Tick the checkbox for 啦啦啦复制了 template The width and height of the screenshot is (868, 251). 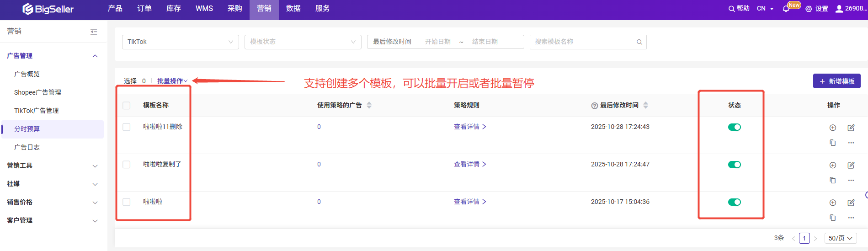pyautogui.click(x=127, y=165)
